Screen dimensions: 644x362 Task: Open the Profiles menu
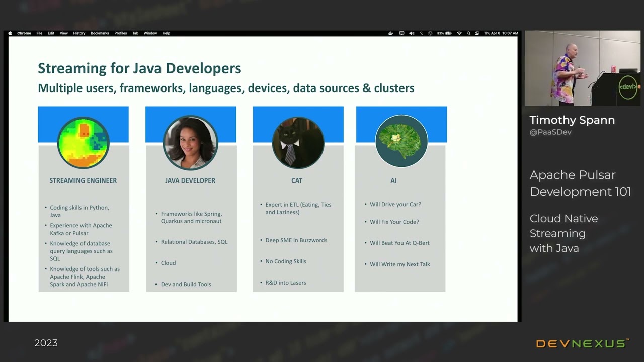pos(121,33)
